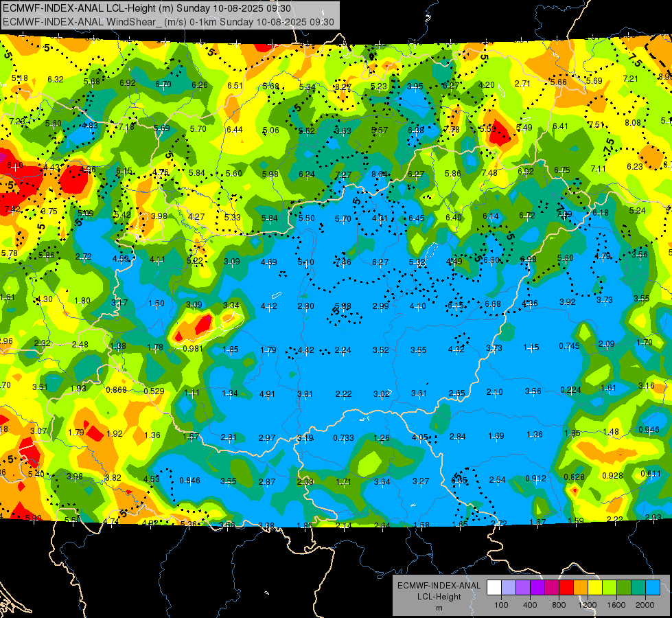Click the wind shear value 0.981
This screenshot has height=618, width=672.
coord(193,349)
